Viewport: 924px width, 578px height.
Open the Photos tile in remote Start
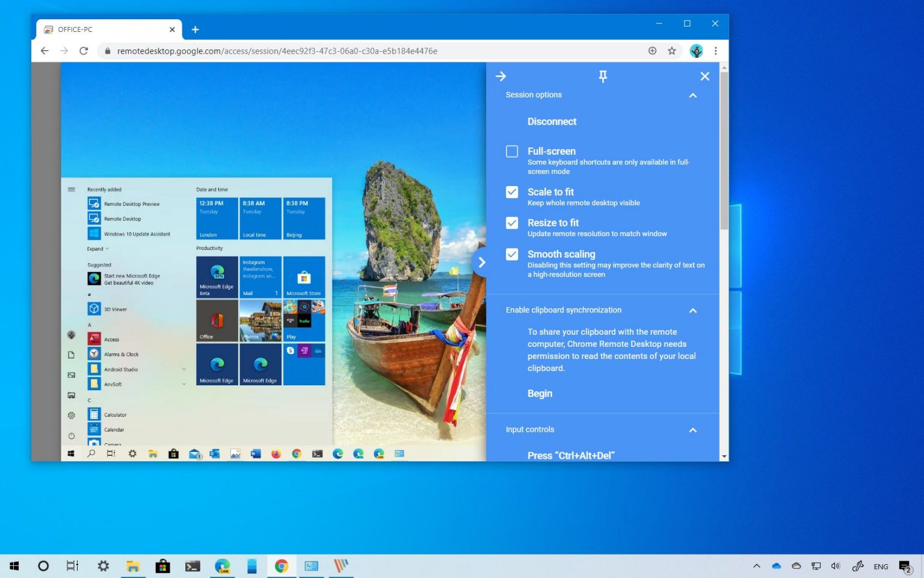click(x=260, y=321)
